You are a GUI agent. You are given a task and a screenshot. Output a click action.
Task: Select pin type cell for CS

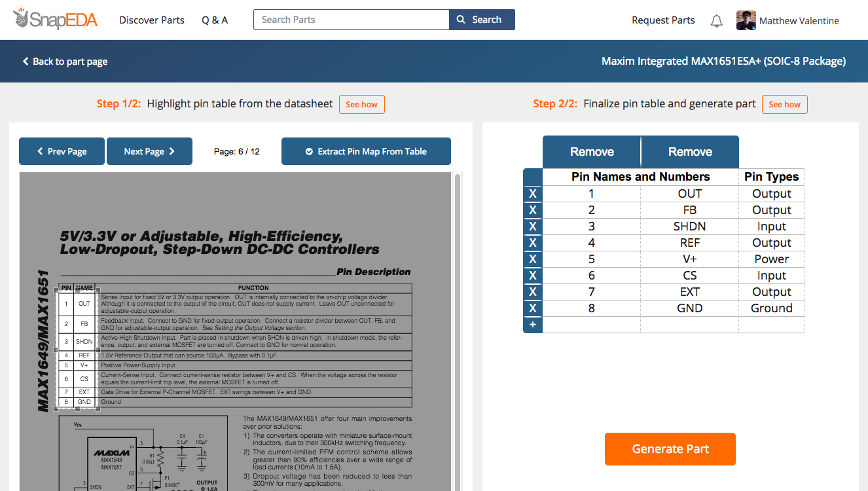coord(771,276)
